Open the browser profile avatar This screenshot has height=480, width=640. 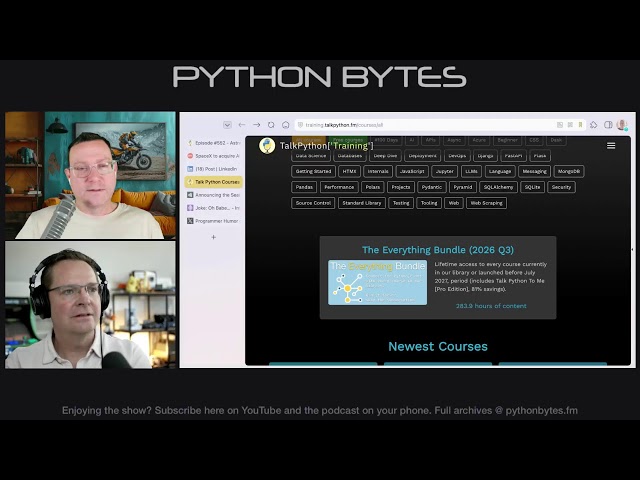point(622,125)
